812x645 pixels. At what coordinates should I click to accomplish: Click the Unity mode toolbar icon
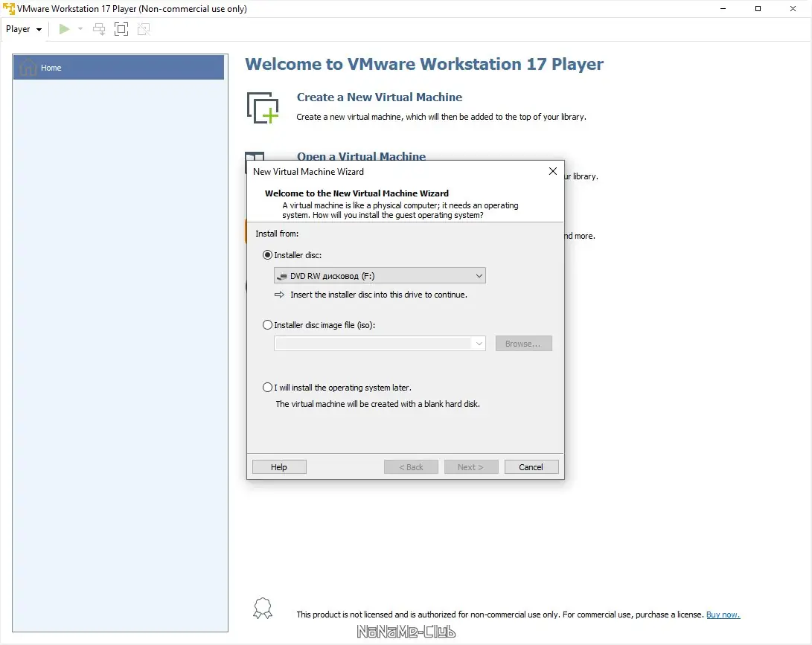(x=144, y=29)
